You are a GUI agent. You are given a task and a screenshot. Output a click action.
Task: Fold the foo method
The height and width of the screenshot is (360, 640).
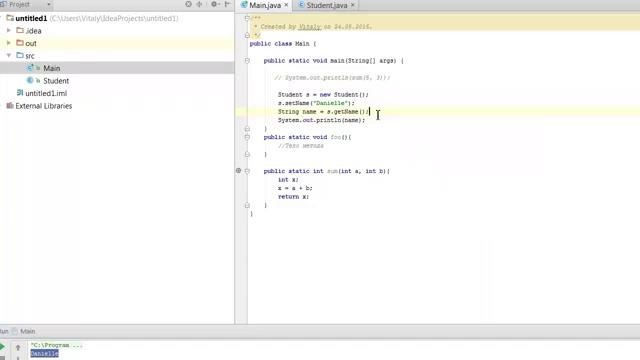click(x=247, y=137)
